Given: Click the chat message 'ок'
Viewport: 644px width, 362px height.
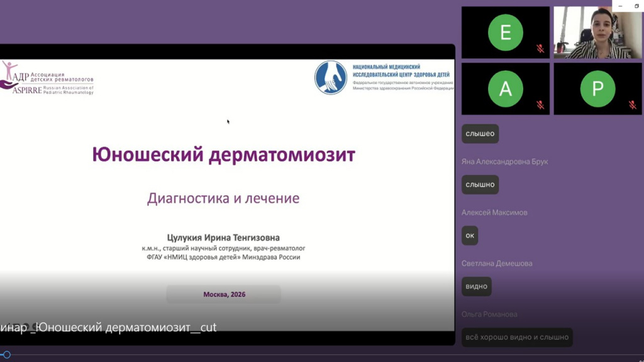Looking at the screenshot, I should coord(470,236).
